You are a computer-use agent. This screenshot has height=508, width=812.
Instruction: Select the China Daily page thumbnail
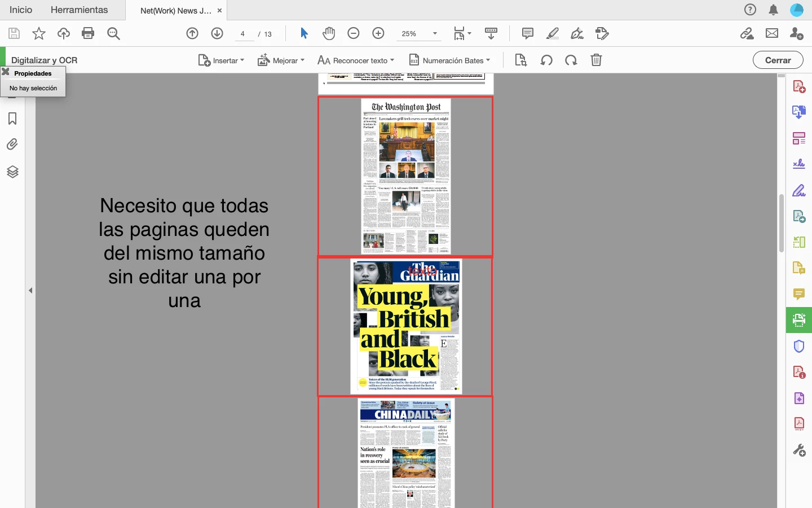click(x=405, y=453)
